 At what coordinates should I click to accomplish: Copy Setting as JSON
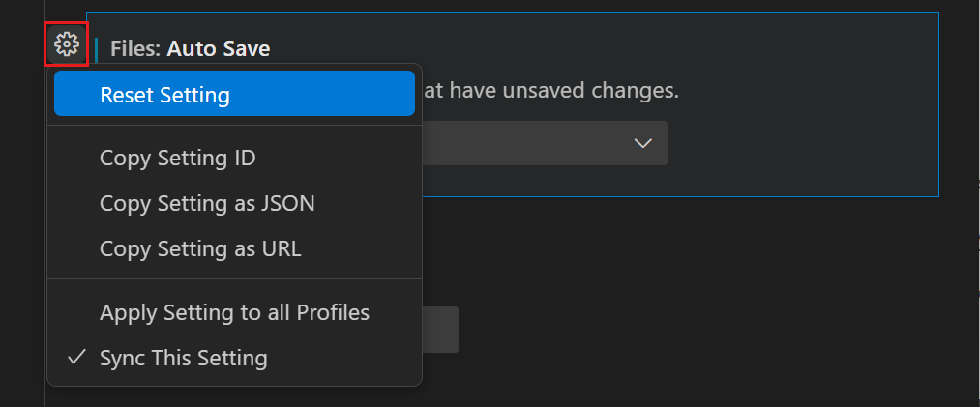point(206,203)
